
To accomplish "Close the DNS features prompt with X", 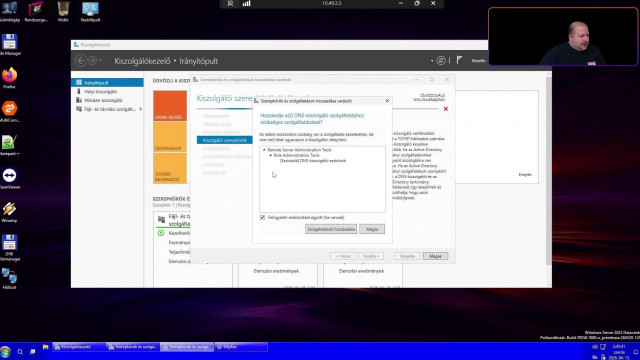I will coord(387,101).
